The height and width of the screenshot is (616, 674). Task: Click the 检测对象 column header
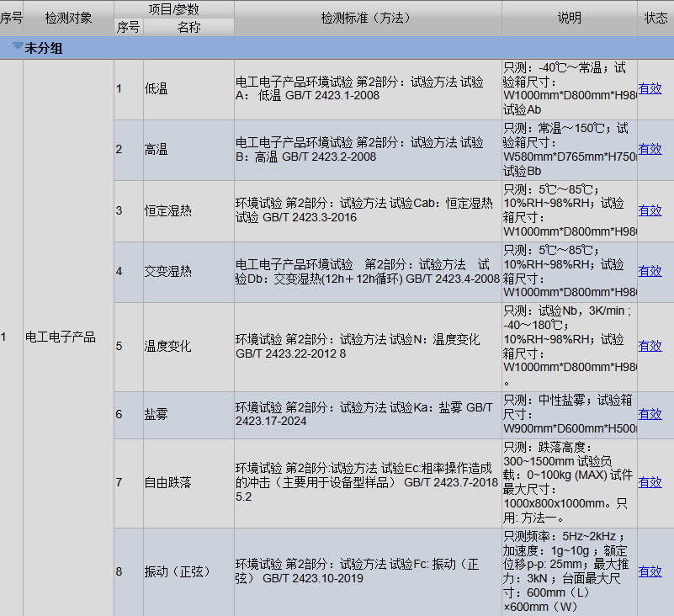click(69, 18)
